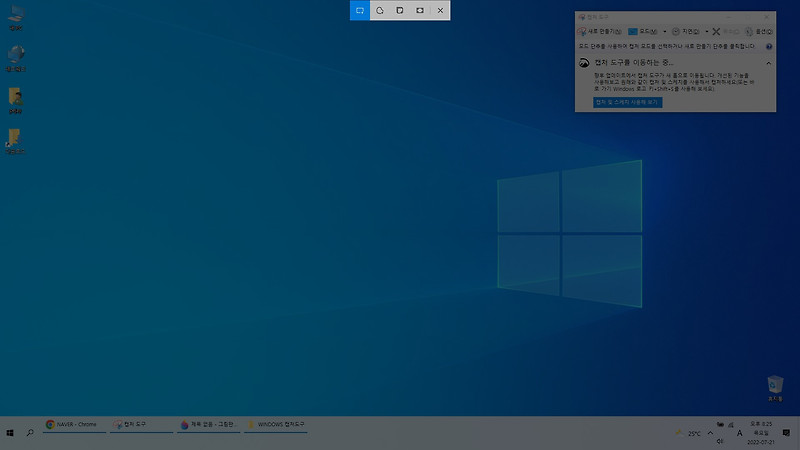Select fullscreen snip mode in snipping bar

coord(419,10)
